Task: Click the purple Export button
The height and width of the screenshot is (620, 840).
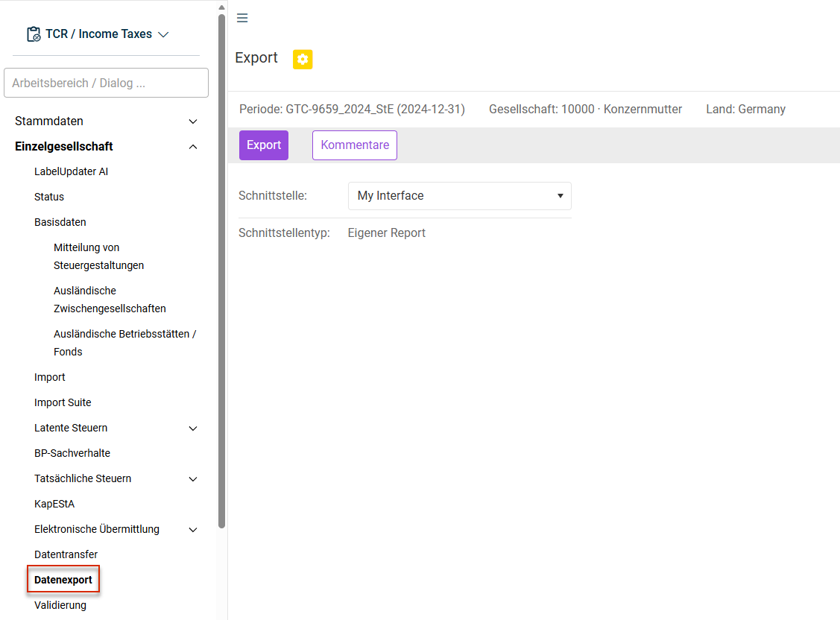Action: point(264,145)
